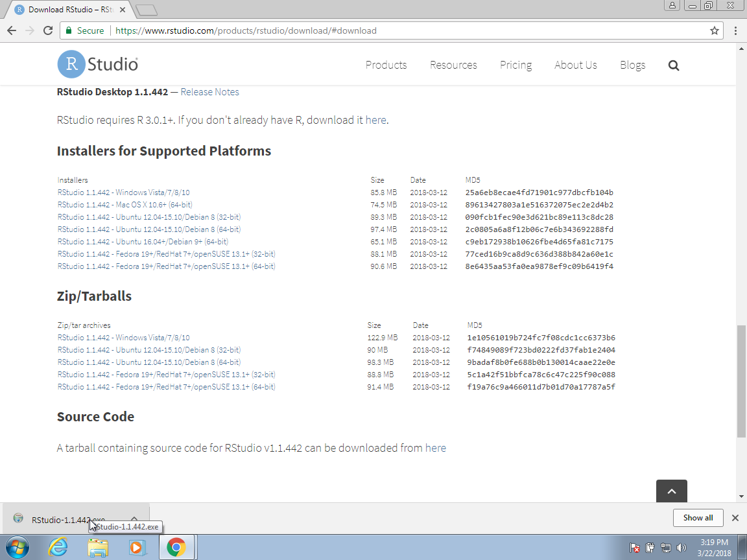Image resolution: width=747 pixels, height=560 pixels.
Task: Open the Chrome three-dot menu
Action: 735,30
